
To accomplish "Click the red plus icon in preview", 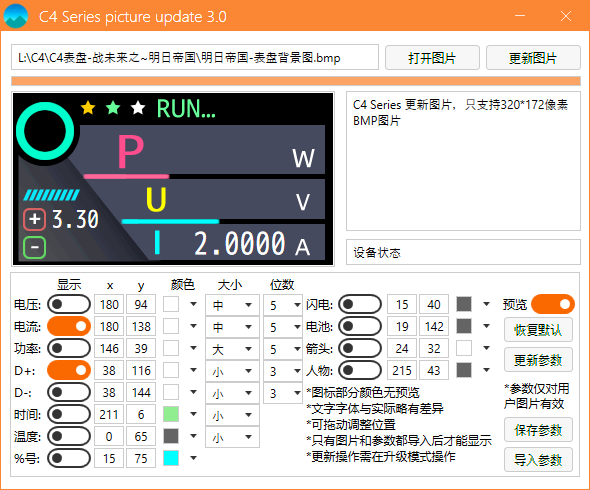I will 35,219.
